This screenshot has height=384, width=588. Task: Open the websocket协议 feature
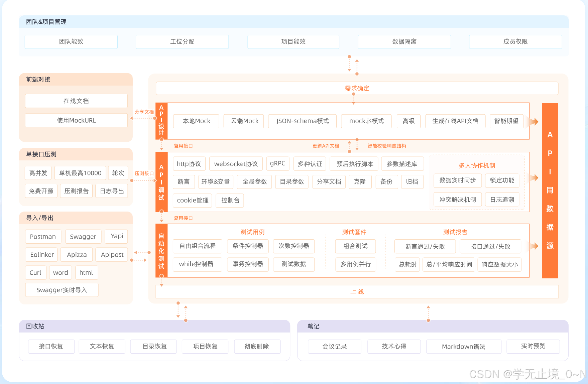pos(236,163)
